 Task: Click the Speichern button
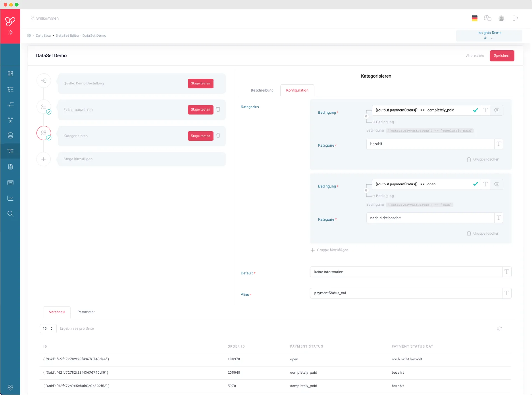coord(502,56)
